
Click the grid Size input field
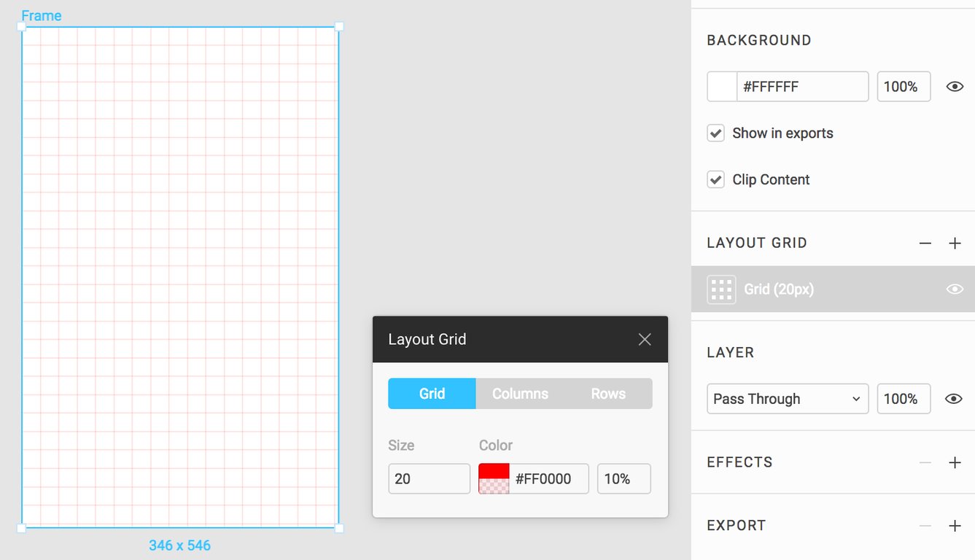click(429, 479)
